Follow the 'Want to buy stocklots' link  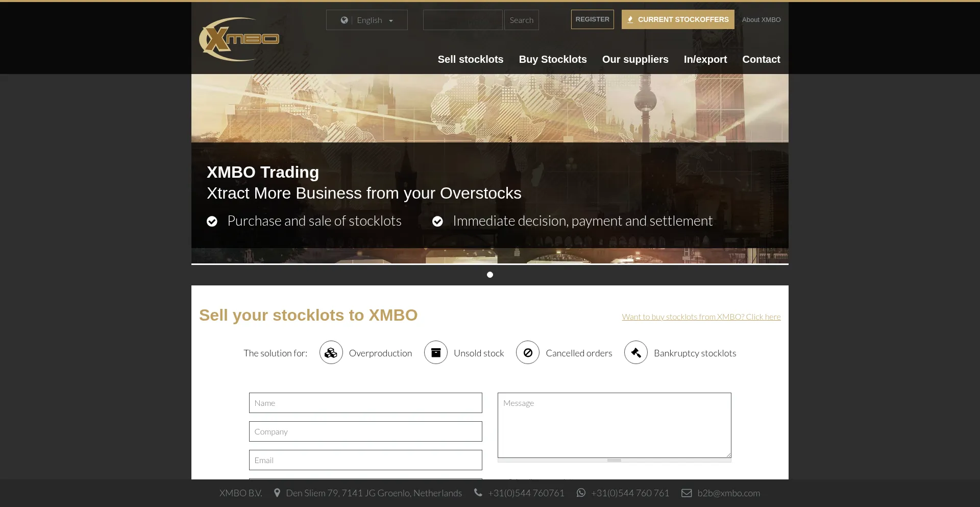coord(701,317)
